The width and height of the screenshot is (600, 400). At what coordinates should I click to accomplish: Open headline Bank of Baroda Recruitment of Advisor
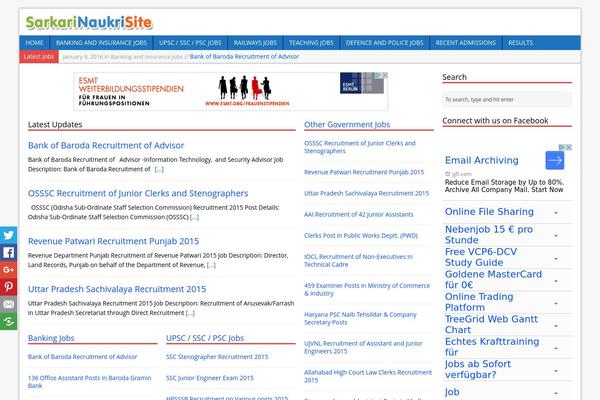pos(106,145)
